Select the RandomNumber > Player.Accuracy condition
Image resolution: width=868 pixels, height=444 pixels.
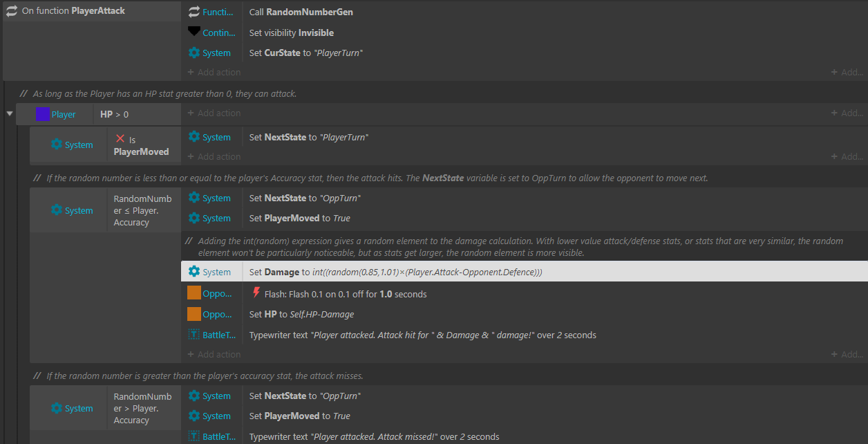point(142,408)
